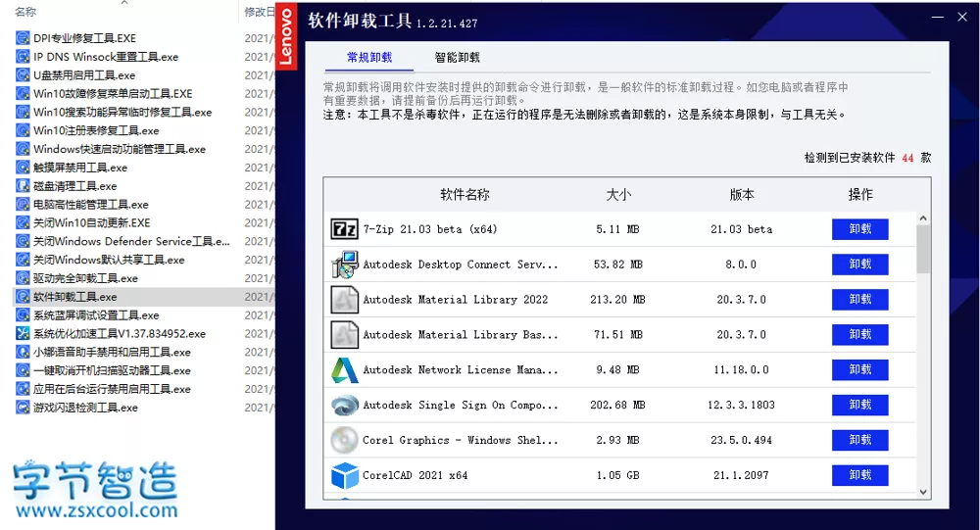Uninstall Corel Graphics Windows Shell Extension

860,440
